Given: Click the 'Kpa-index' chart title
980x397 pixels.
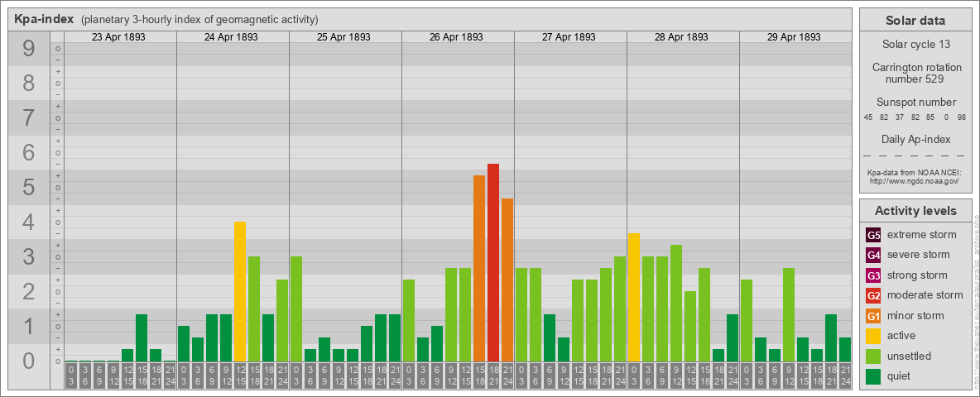Looking at the screenshot, I should tap(44, 19).
